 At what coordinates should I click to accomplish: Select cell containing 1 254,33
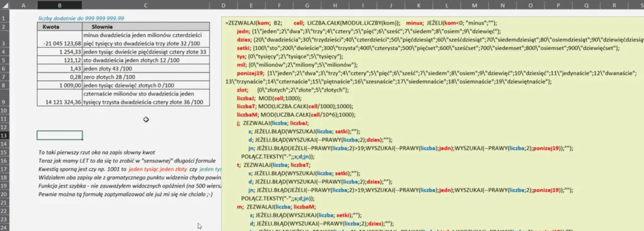[59, 52]
